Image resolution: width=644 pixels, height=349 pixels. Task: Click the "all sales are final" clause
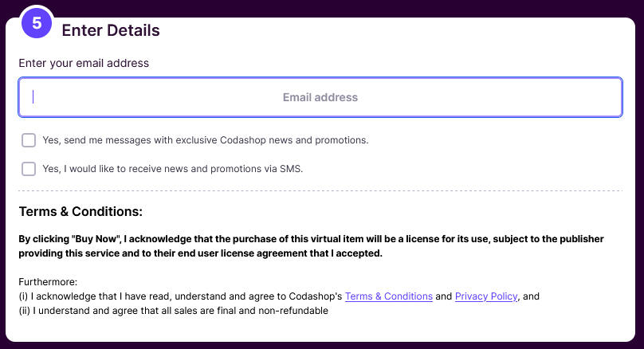[x=191, y=311]
